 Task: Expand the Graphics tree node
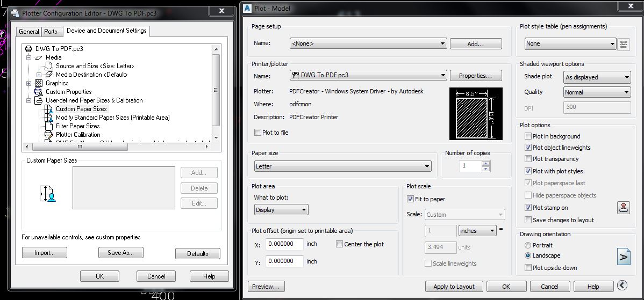point(28,83)
